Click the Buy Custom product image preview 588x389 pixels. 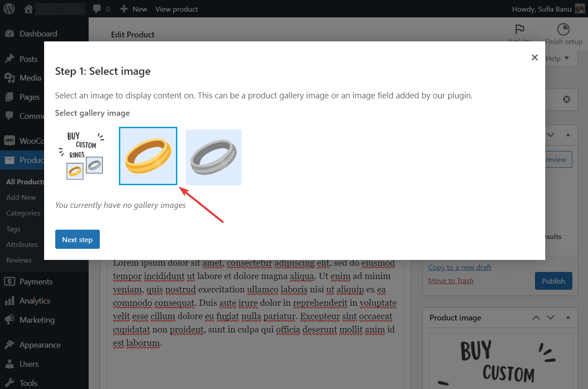point(501,361)
